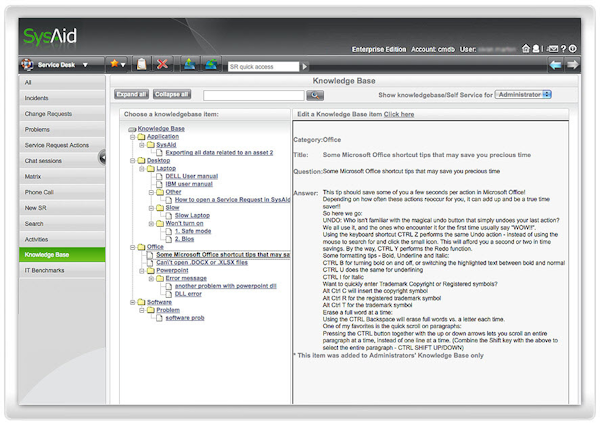Open the 'software prob' item
The height and width of the screenshot is (425, 600).
click(185, 318)
